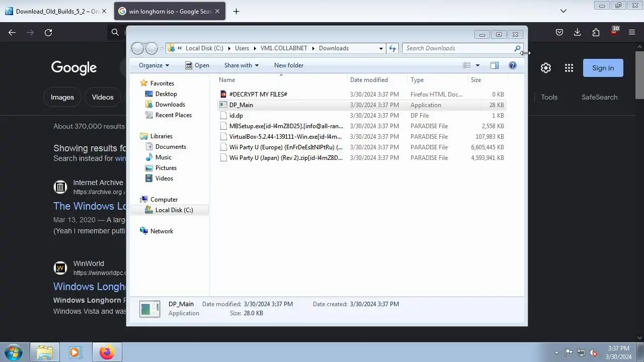
Task: Go forward in Explorer navigation
Action: 151,48
